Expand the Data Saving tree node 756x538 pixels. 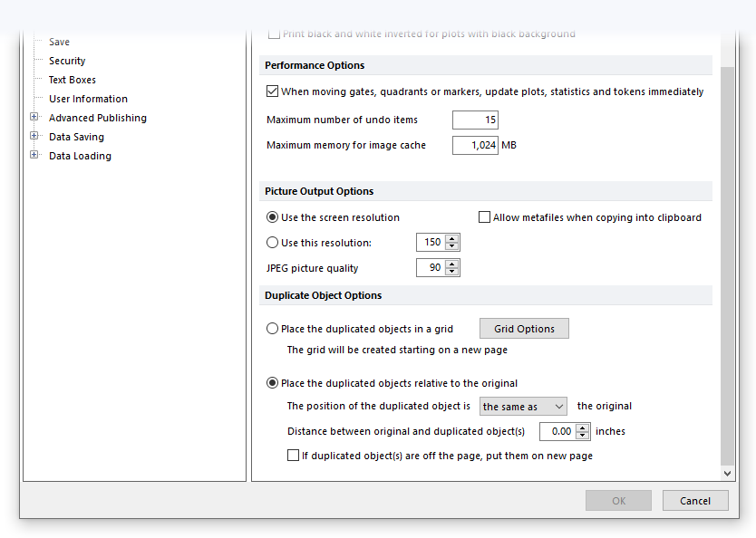34,136
